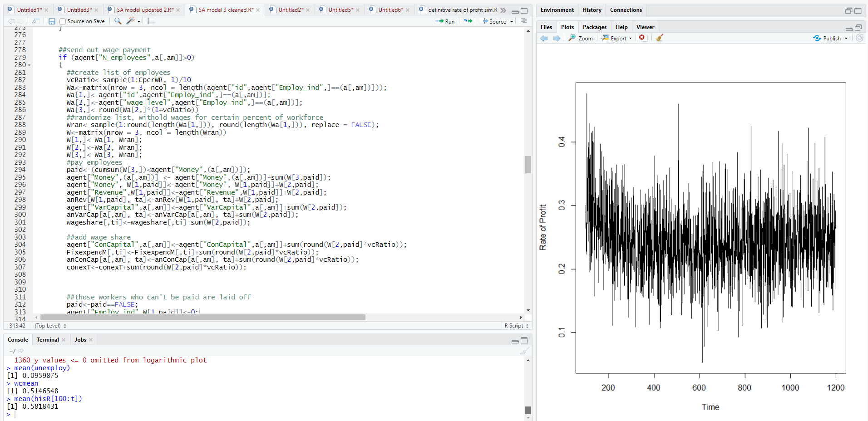
Task: Go forward to next source location
Action: point(20,21)
